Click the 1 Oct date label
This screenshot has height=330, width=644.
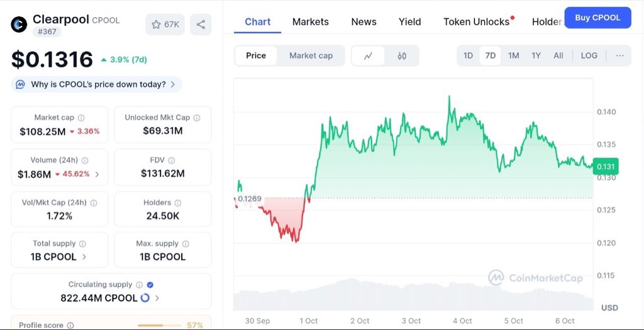[x=308, y=321]
